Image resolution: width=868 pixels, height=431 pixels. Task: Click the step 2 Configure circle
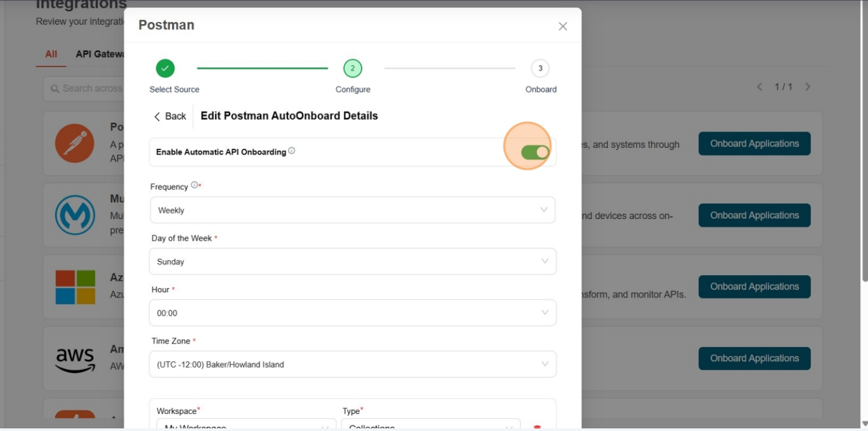tap(353, 68)
